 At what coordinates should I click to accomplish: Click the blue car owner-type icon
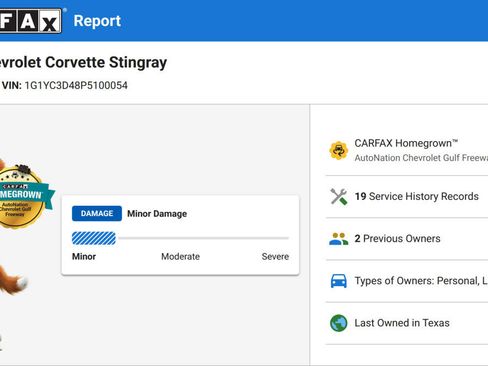click(x=338, y=281)
